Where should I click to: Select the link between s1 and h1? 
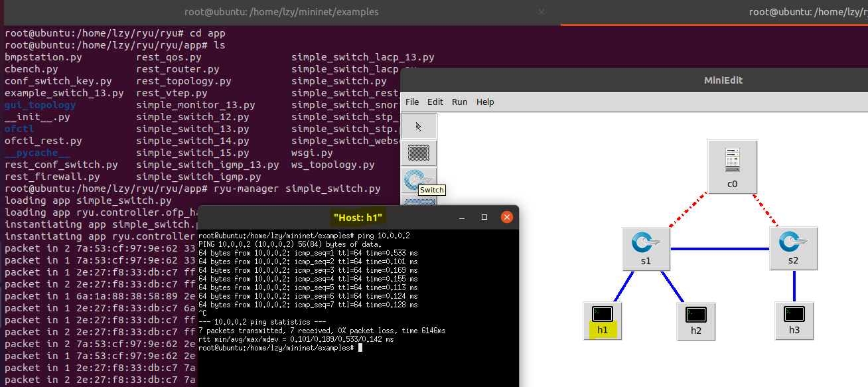point(624,286)
